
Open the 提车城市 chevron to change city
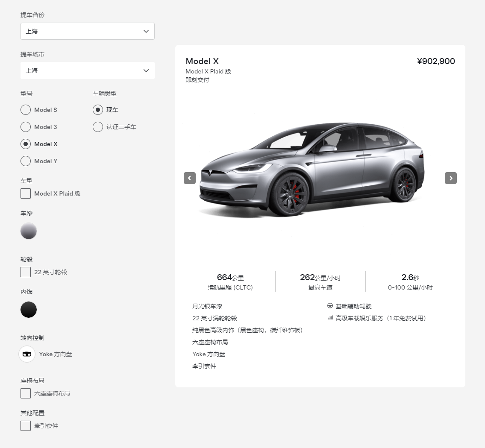point(146,70)
